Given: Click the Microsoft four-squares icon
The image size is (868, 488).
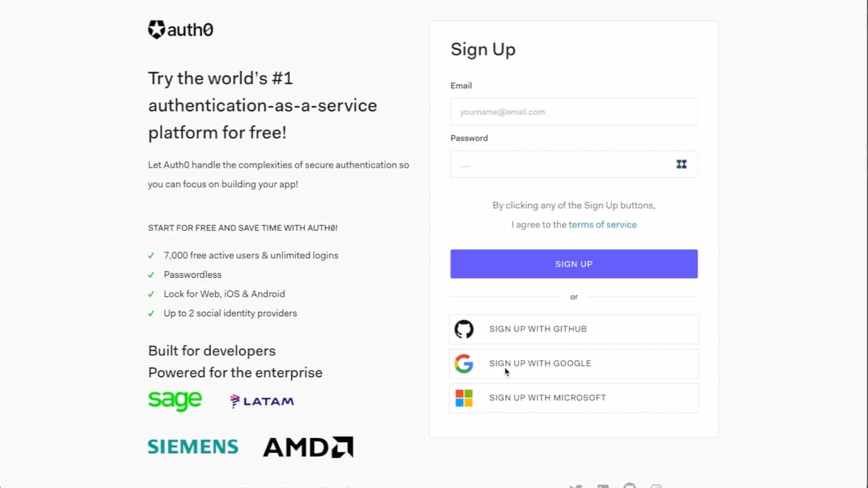Looking at the screenshot, I should coord(464,397).
